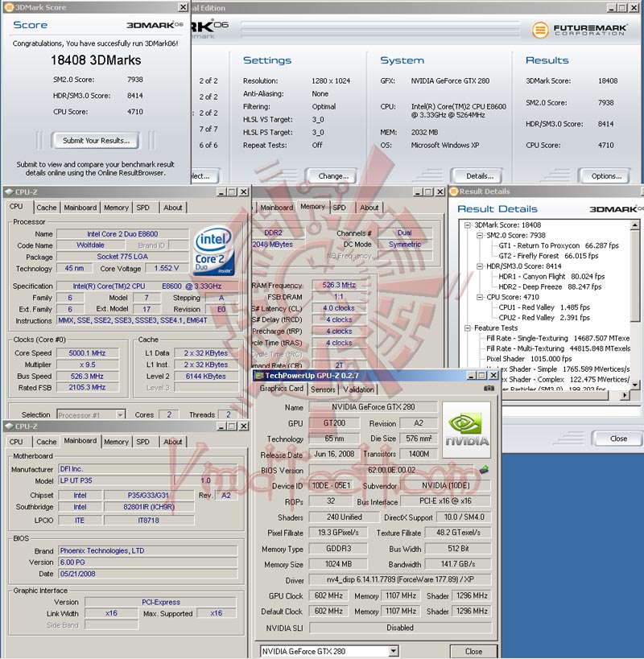The image size is (644, 659).
Task: Select HDR1 - Canyon Flight result
Action: (x=551, y=277)
